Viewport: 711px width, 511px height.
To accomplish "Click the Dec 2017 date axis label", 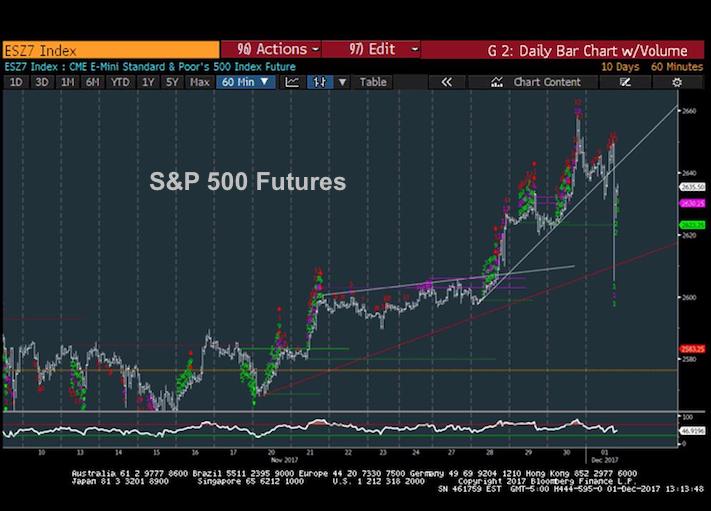I will point(605,460).
